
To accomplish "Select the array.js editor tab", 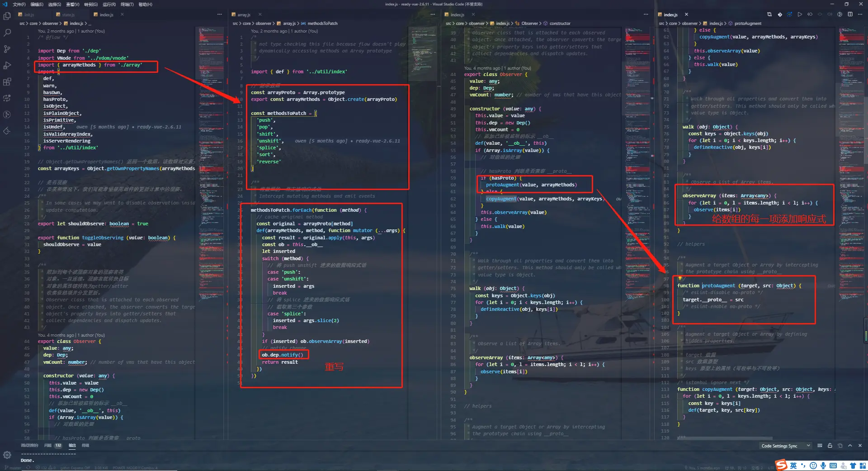I will pos(244,15).
